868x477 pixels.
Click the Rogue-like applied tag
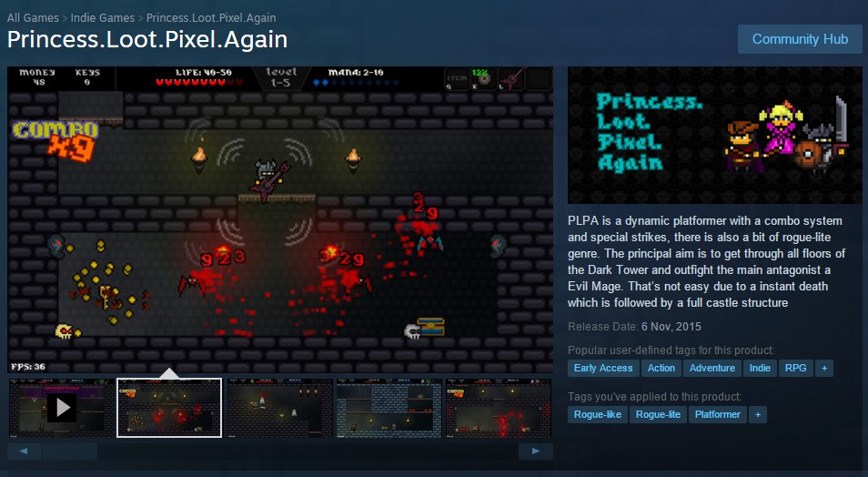597,414
